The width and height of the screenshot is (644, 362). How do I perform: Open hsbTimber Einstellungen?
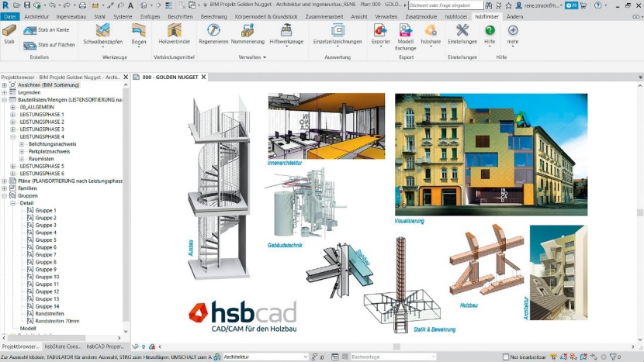[x=462, y=30]
